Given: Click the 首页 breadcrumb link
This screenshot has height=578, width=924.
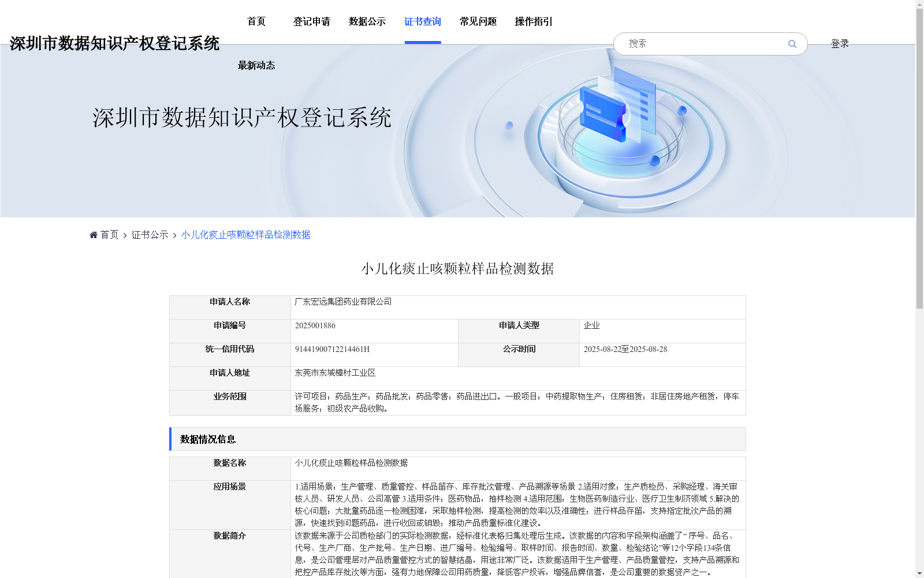Looking at the screenshot, I should (x=109, y=235).
